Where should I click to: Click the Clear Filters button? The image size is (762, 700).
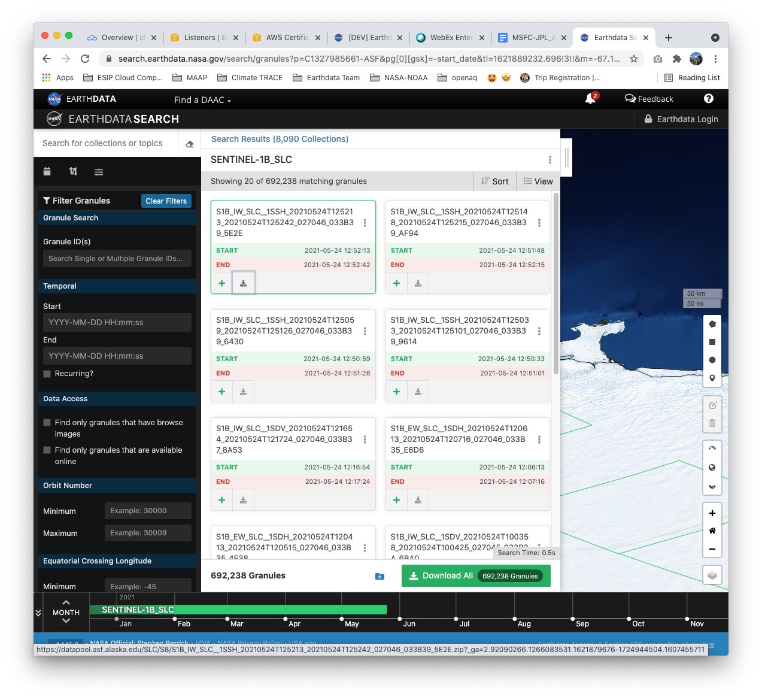(x=166, y=201)
